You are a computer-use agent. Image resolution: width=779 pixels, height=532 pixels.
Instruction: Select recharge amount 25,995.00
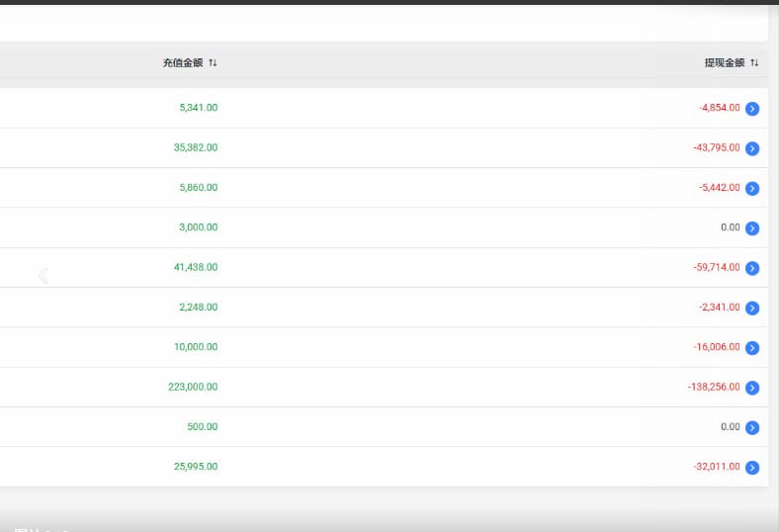tap(196, 467)
